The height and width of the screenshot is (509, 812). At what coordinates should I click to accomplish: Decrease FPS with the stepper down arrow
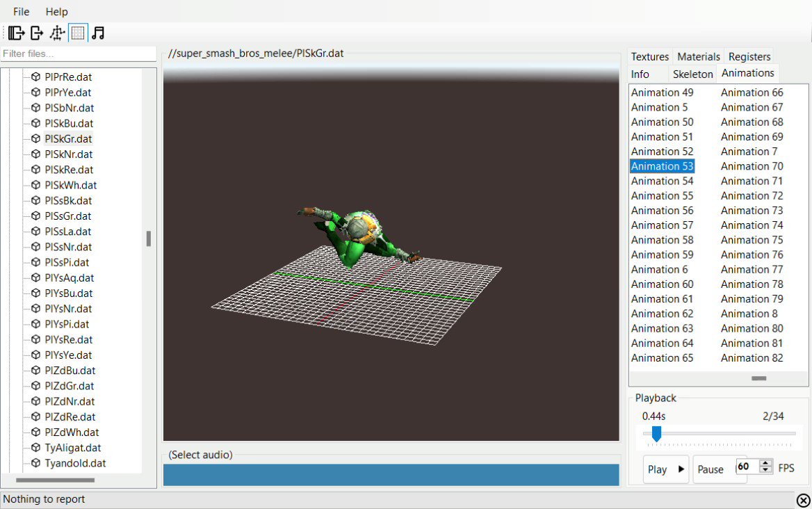click(x=765, y=469)
